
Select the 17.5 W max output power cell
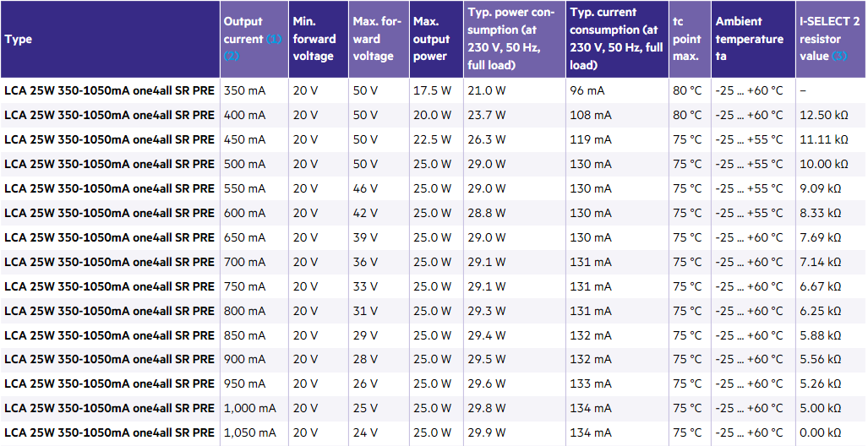click(436, 90)
